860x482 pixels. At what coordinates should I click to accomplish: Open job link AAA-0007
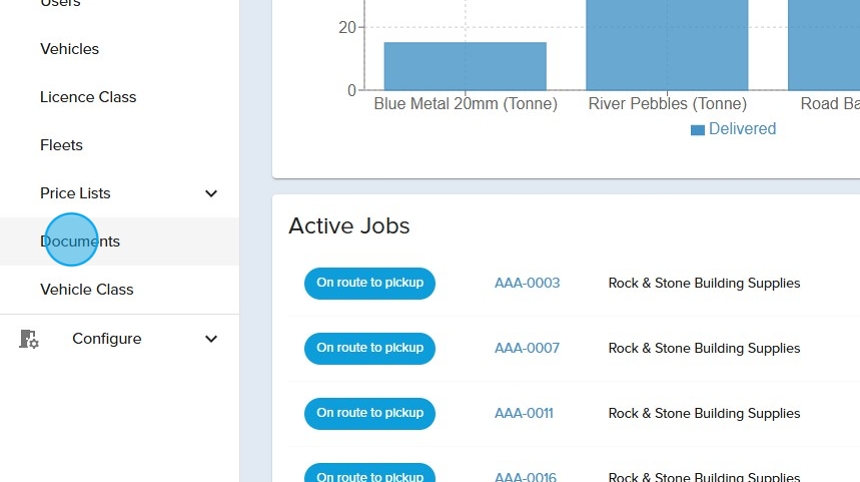pyautogui.click(x=527, y=348)
